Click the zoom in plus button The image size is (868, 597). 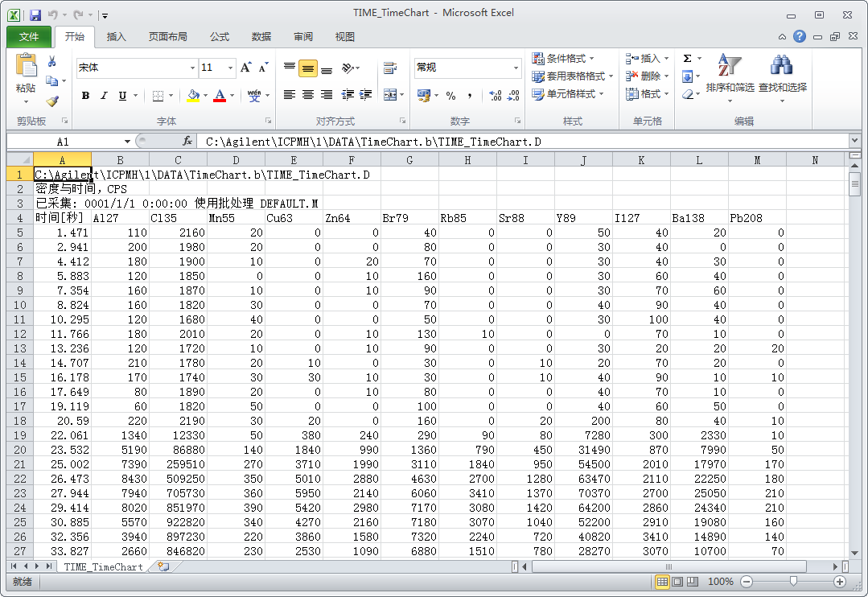840,582
